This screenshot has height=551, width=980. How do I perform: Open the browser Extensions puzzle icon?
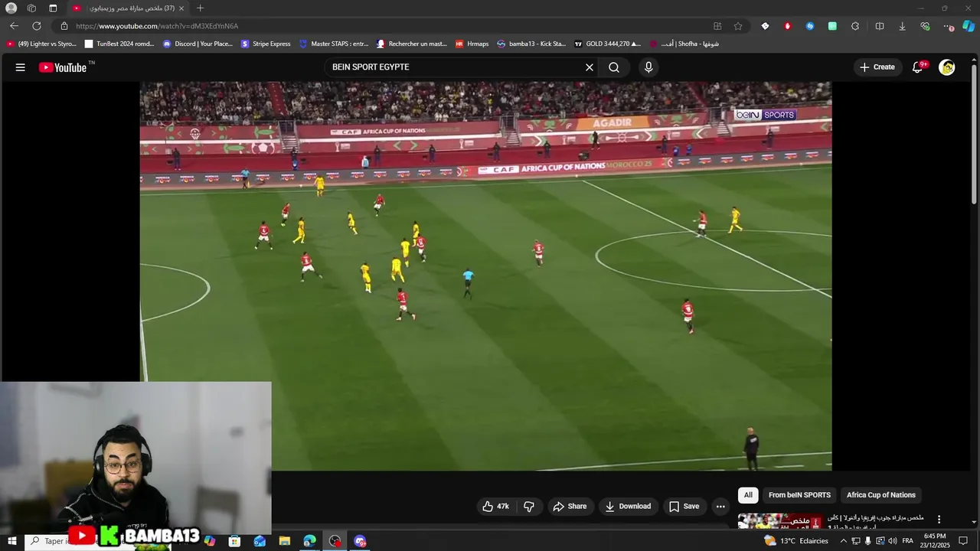855,26
